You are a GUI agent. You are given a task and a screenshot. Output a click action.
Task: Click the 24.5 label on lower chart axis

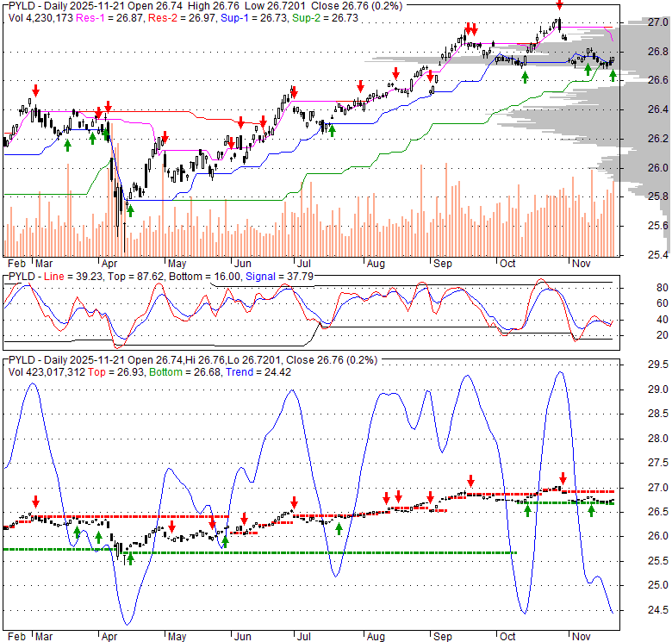click(658, 610)
